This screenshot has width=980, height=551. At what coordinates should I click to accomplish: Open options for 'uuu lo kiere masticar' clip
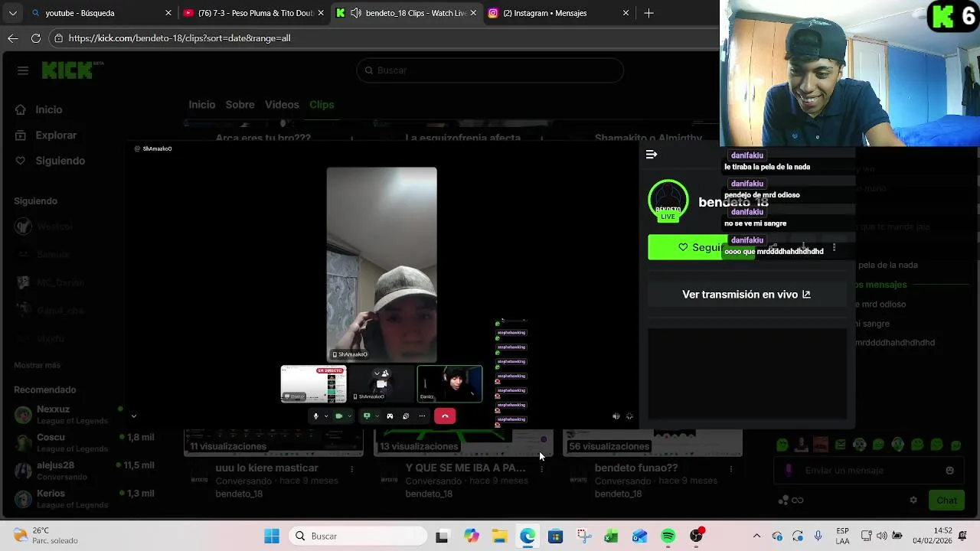352,469
